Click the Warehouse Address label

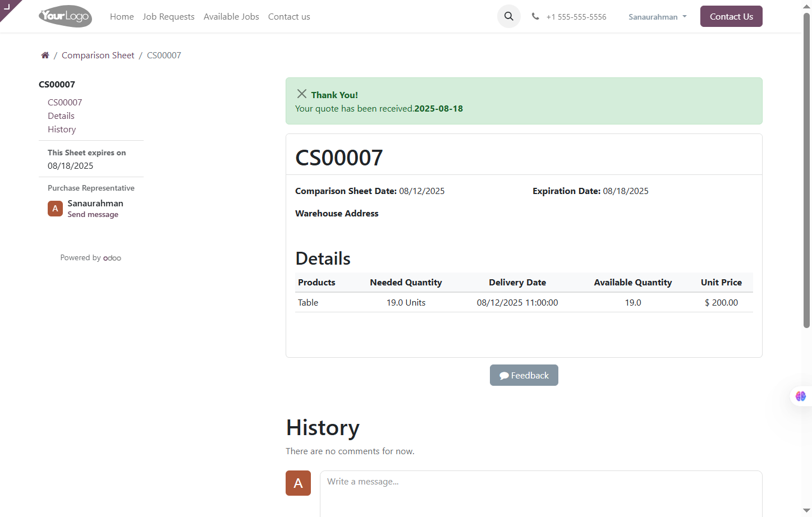coord(337,213)
